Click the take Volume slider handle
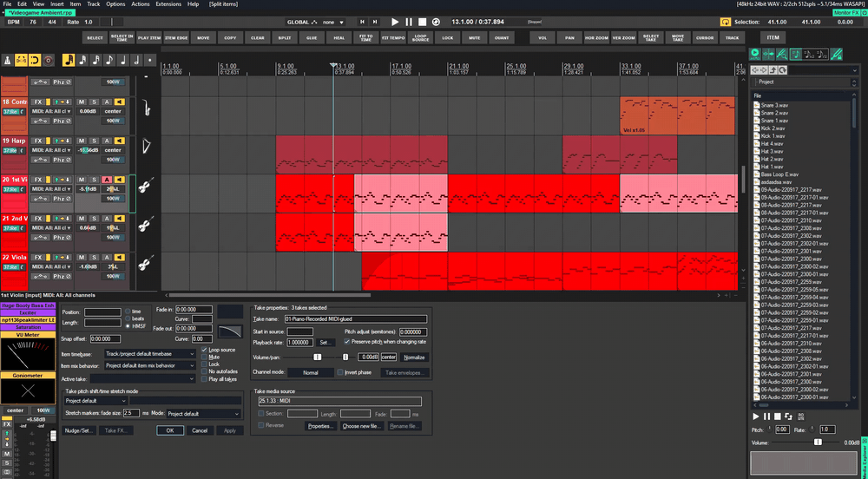The width and height of the screenshot is (868, 479). tap(345, 357)
